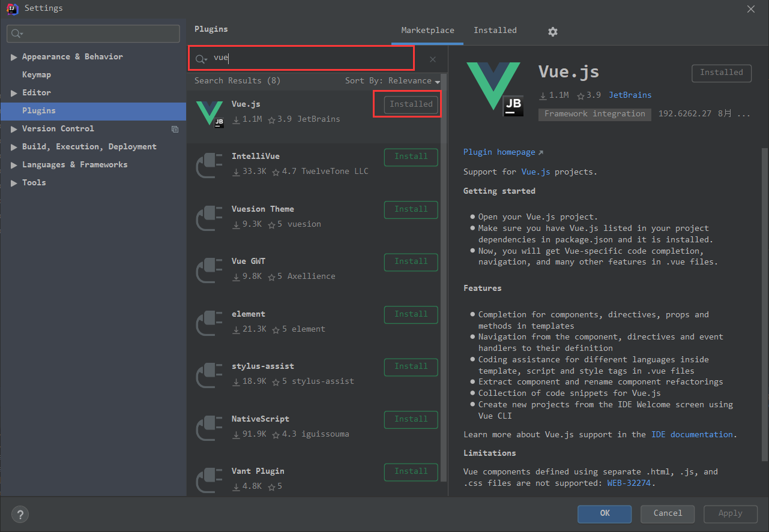Expand the Editor settings node
Screen dimensions: 769x532
(14, 93)
